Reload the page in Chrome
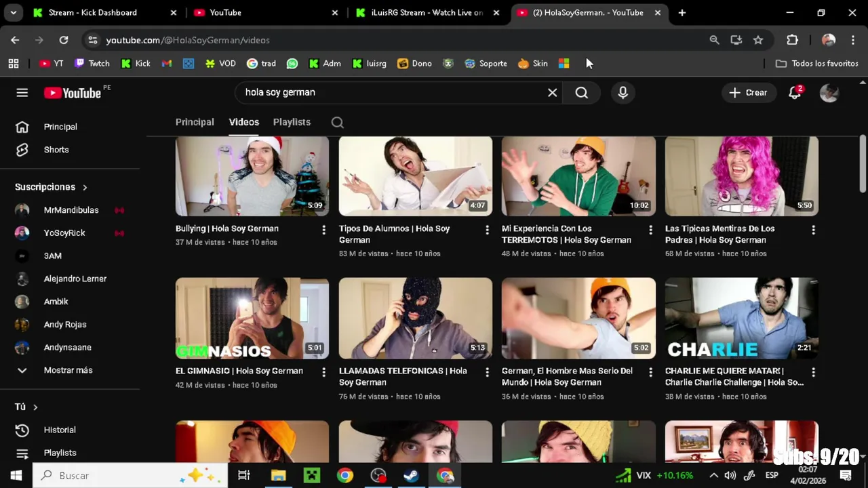 [63, 40]
